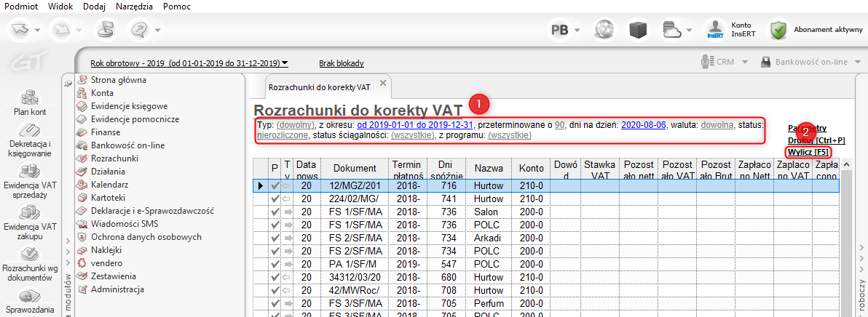Click the back navigation arrow icon
The image size is (868, 317).
coord(20,29)
